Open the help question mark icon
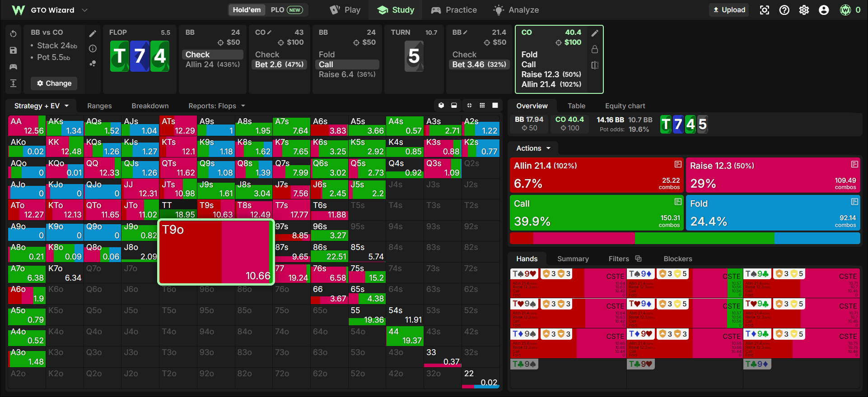The height and width of the screenshot is (397, 868). (x=784, y=10)
